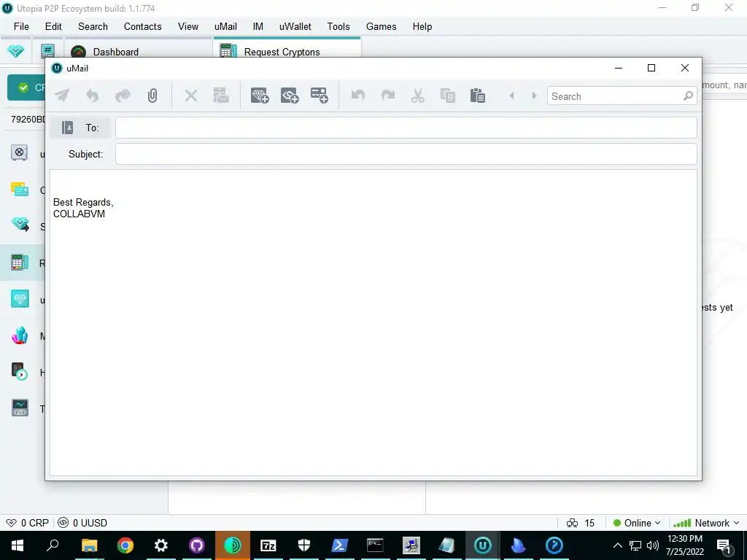
Task: Open the History document clock sidebar icon
Action: click(x=20, y=371)
